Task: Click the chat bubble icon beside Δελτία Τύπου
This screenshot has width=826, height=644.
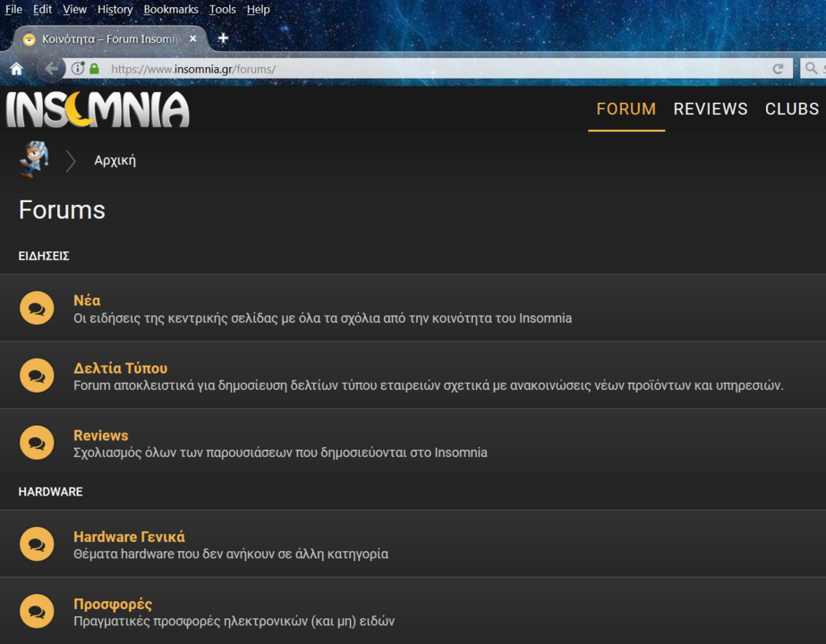Action: [x=37, y=376]
